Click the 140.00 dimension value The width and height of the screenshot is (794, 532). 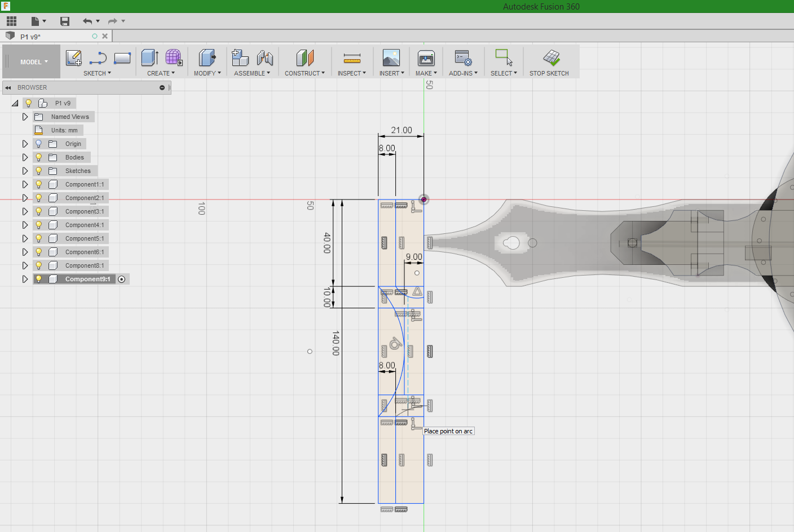[x=336, y=343]
